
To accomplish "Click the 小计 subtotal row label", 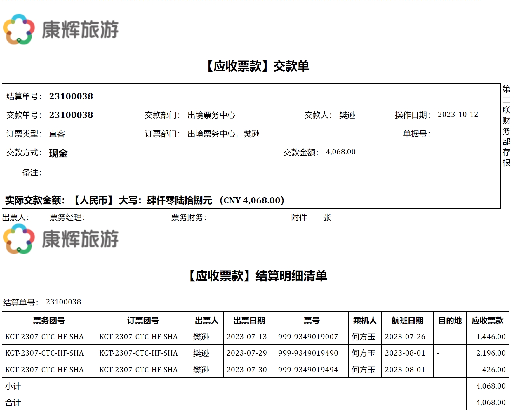I will point(13,386).
